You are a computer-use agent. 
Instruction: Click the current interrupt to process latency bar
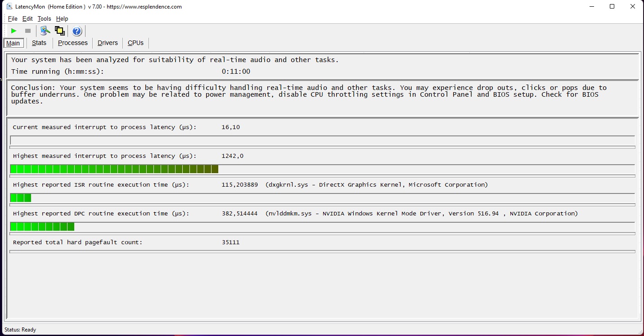tap(322, 140)
